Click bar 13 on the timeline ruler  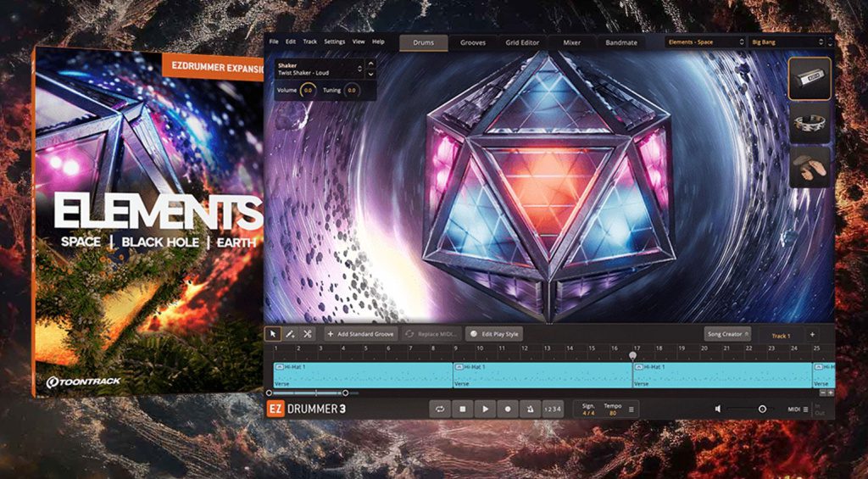547,348
